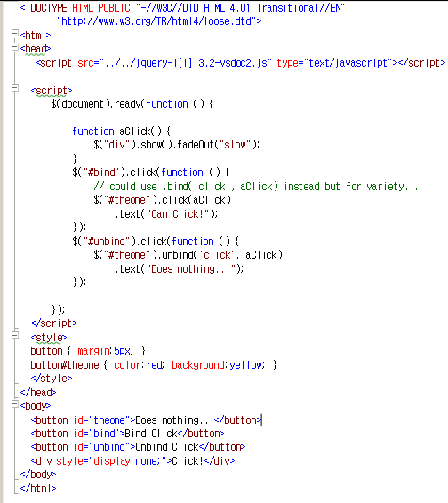Screen dimensions: 448x503
Task: Click the $("#bind").click line
Action: coord(151,172)
